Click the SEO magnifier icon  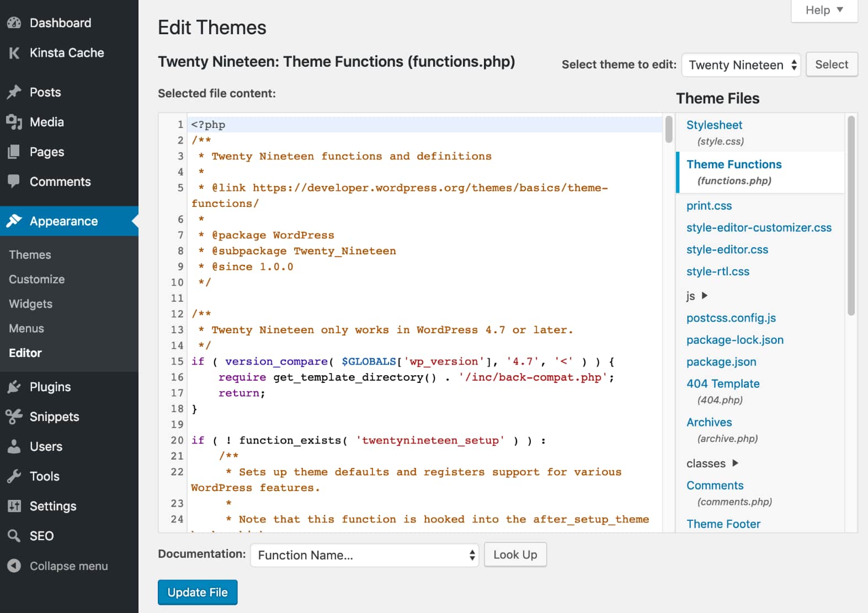pos(14,536)
